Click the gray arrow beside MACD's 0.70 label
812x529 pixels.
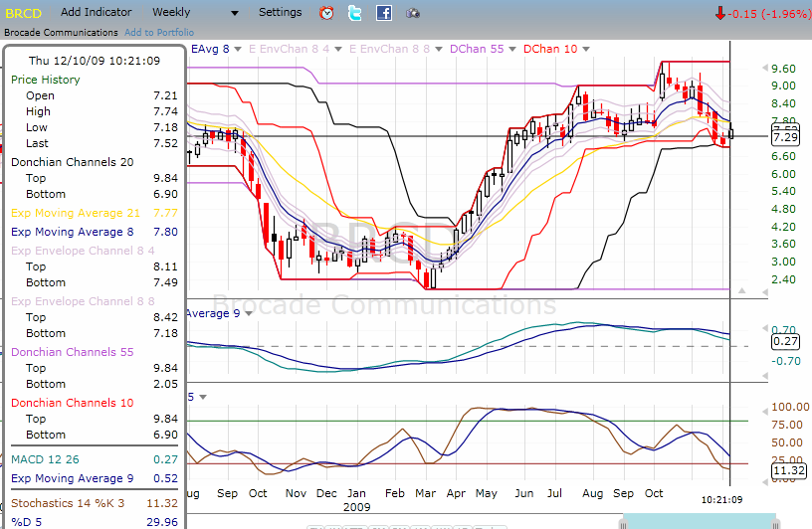point(765,328)
